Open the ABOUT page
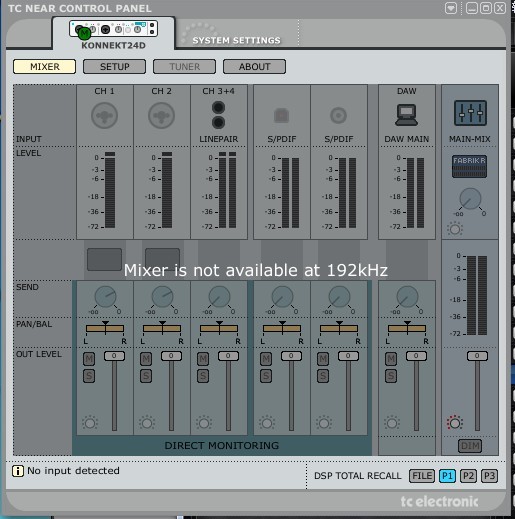 (x=254, y=67)
